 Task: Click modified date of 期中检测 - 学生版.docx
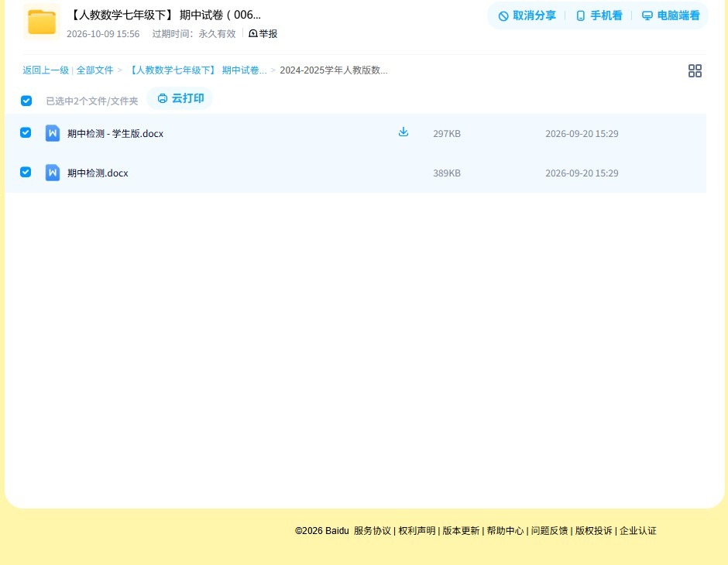point(582,134)
